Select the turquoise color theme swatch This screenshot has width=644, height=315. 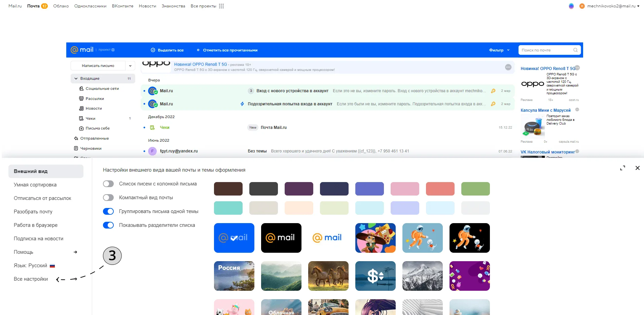[x=228, y=208]
